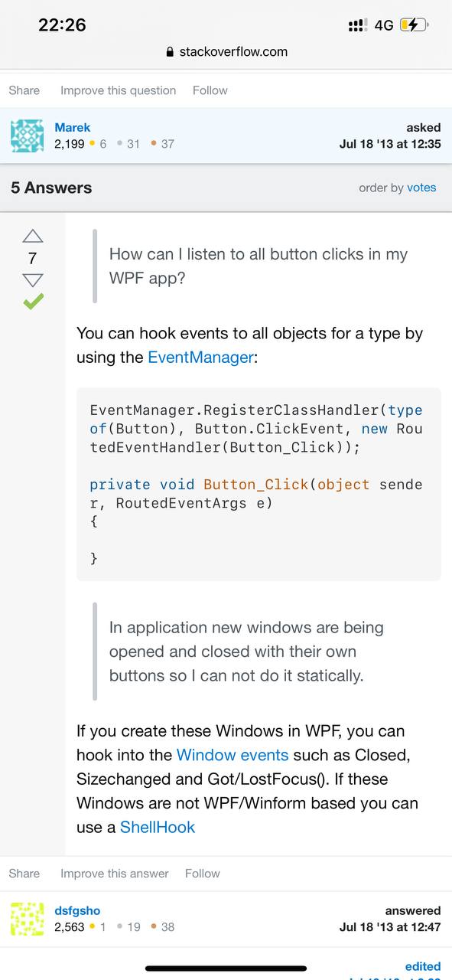Screen dimensions: 452x980
Task: Open the EventManager documentation link
Action: point(200,357)
